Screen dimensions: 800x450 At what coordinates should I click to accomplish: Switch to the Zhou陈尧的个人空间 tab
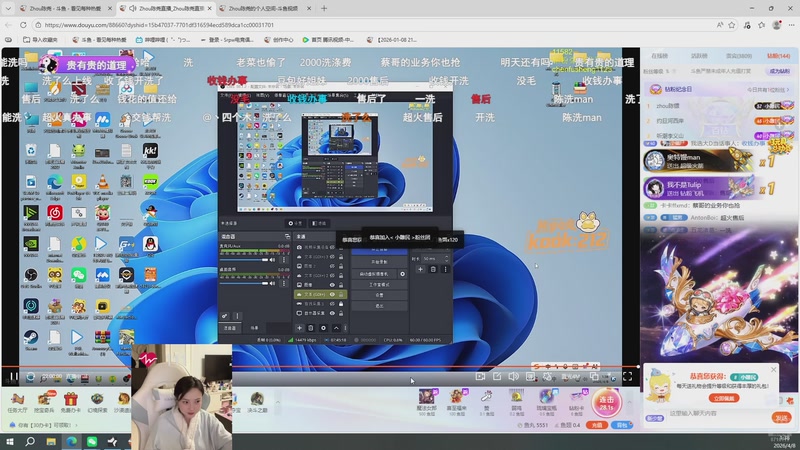[x=263, y=8]
